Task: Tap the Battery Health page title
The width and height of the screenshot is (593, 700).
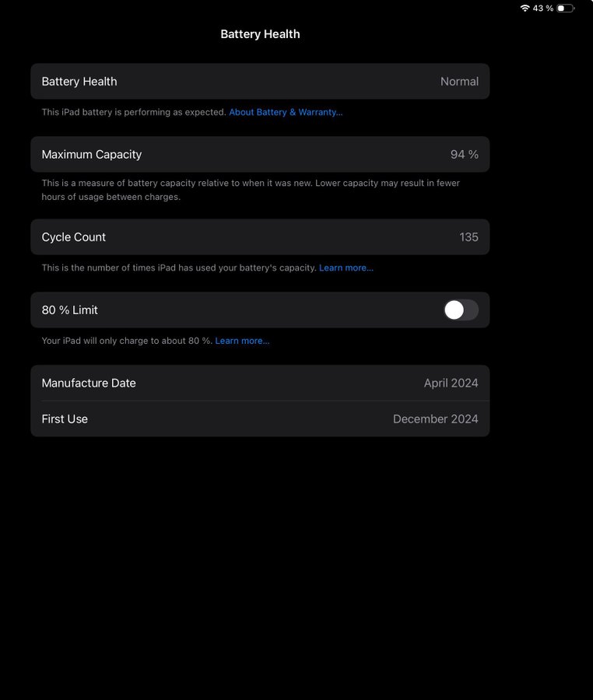Action: (x=260, y=34)
